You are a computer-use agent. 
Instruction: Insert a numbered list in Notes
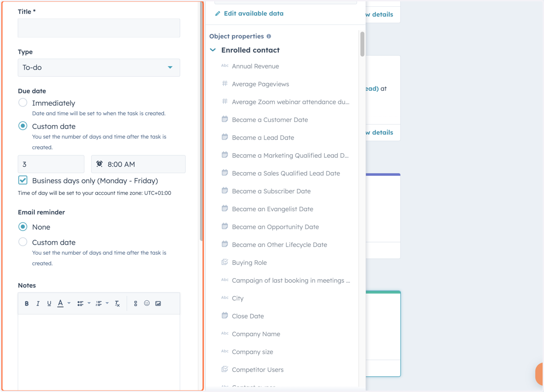pyautogui.click(x=98, y=304)
